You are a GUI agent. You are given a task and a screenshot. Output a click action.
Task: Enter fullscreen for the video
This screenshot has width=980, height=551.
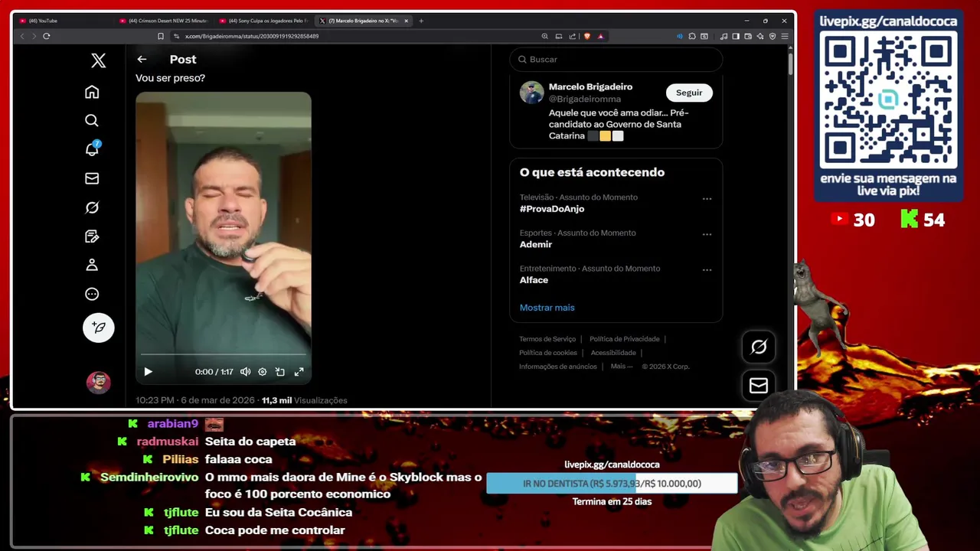click(x=299, y=372)
